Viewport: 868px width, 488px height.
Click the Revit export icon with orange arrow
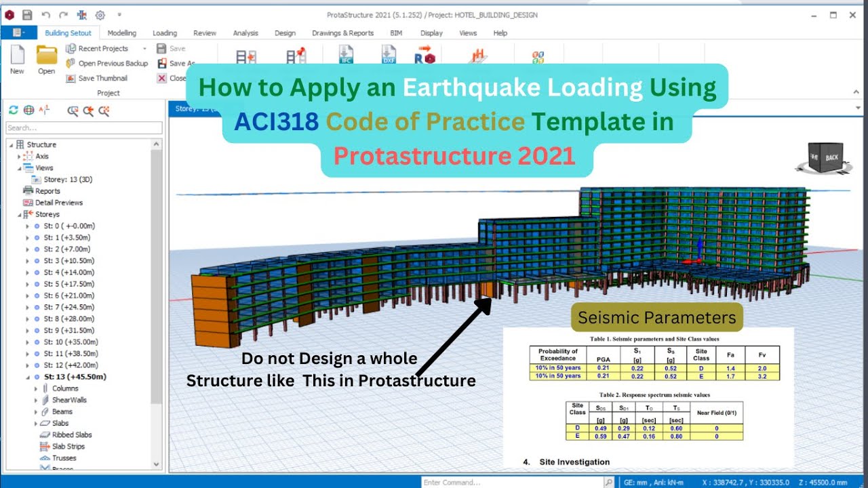(425, 55)
